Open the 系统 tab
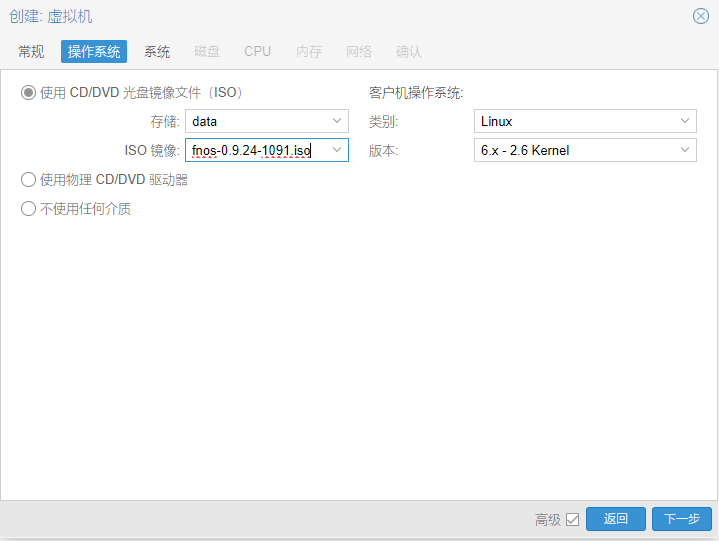The image size is (719, 541). click(157, 52)
